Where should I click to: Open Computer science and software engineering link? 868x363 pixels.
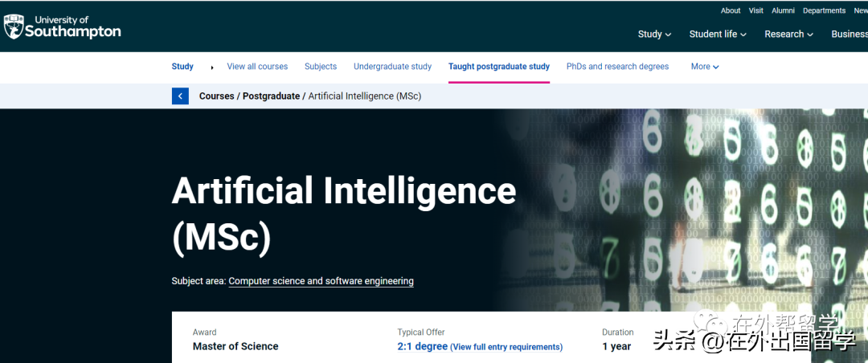321,281
